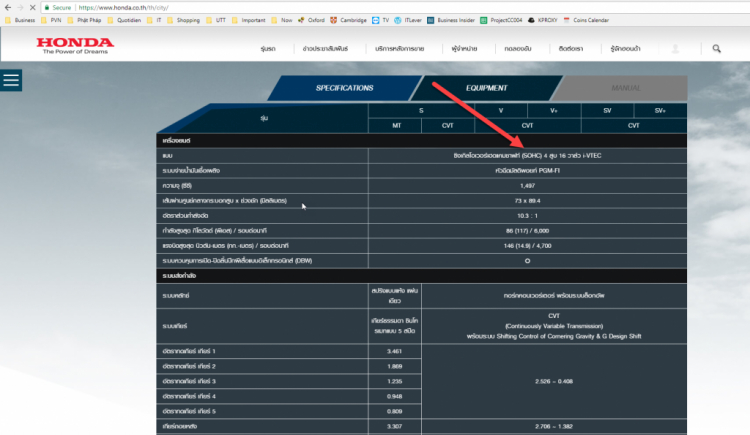Open the Important bookmark folder
The image size is (750, 435).
point(248,20)
